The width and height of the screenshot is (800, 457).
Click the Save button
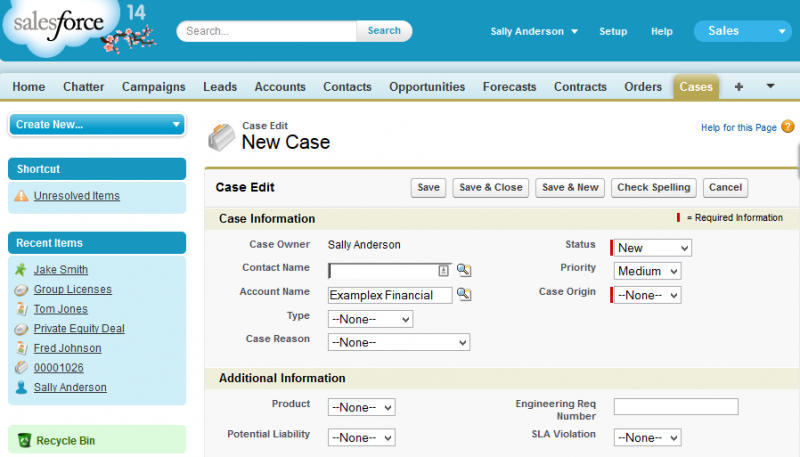pyautogui.click(x=429, y=187)
